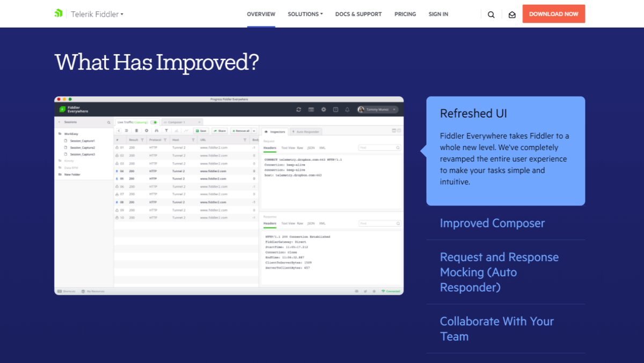This screenshot has height=363, width=644.
Task: Open Docs & Support page
Action: tap(358, 14)
